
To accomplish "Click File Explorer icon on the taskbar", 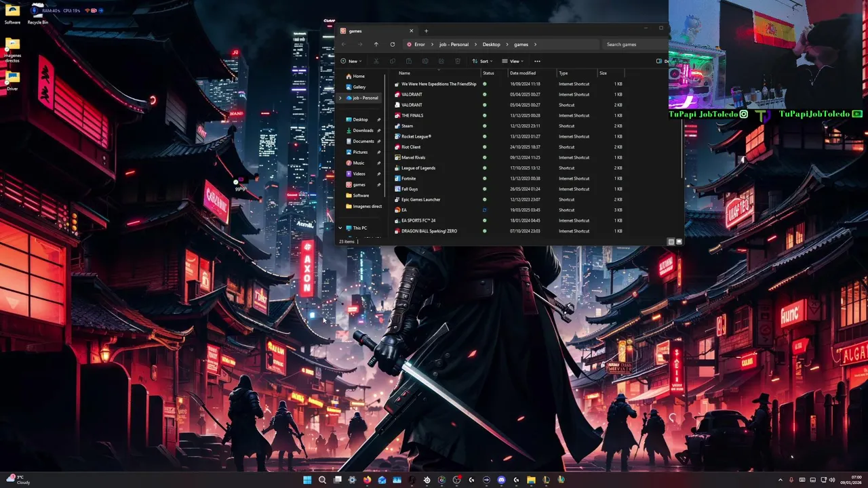I will (531, 480).
